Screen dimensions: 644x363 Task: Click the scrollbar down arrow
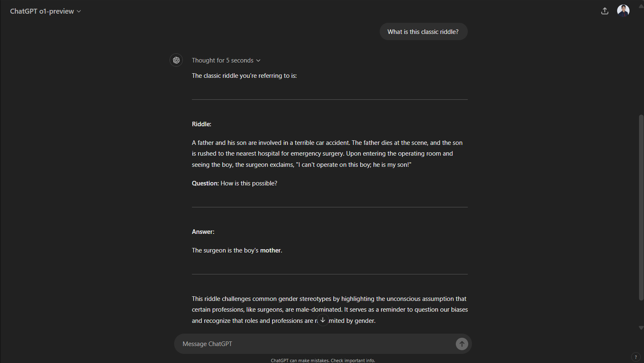[641, 328]
